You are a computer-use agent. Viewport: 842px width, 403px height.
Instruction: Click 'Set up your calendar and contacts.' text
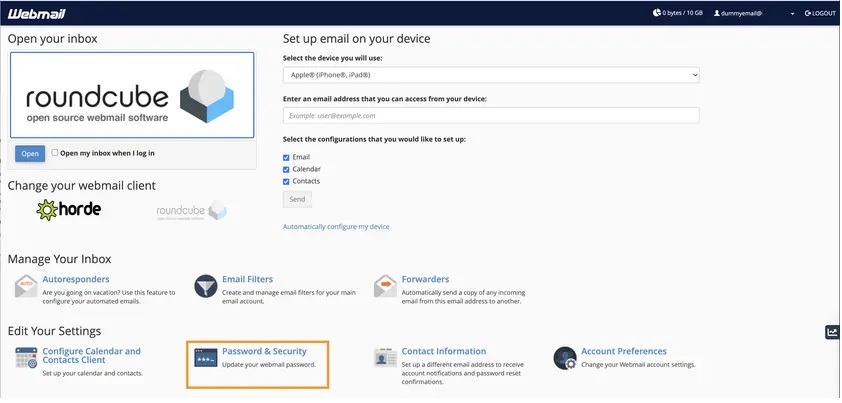93,373
